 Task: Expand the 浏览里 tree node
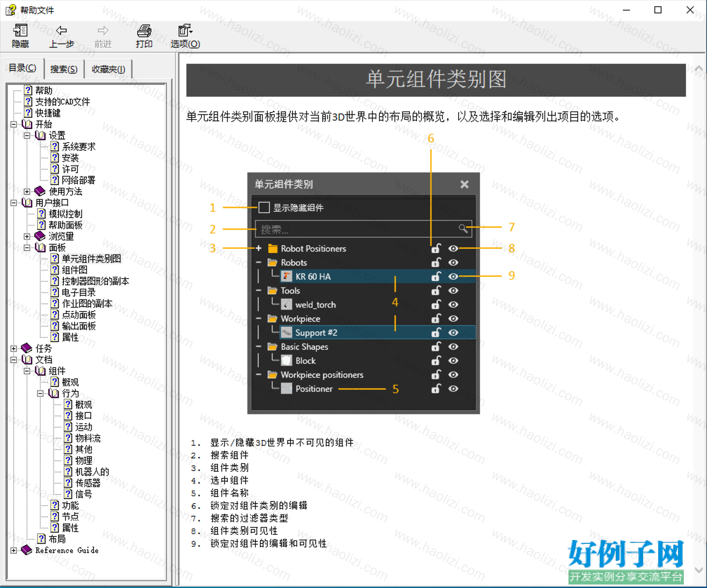27,236
